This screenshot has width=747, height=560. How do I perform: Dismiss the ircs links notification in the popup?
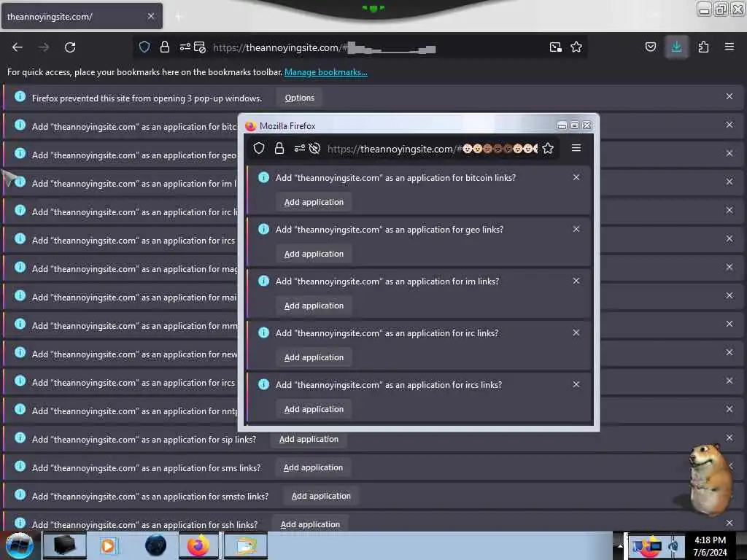576,384
